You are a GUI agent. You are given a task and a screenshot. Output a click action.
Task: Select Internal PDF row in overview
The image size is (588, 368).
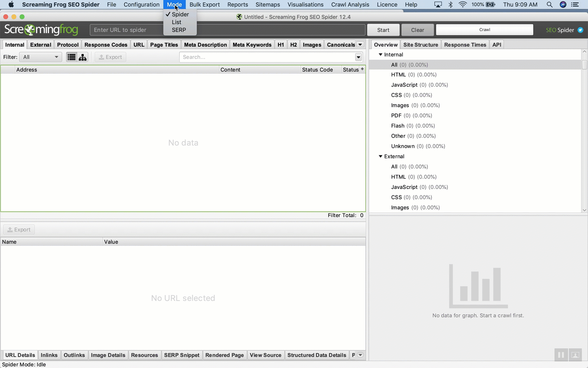475,115
